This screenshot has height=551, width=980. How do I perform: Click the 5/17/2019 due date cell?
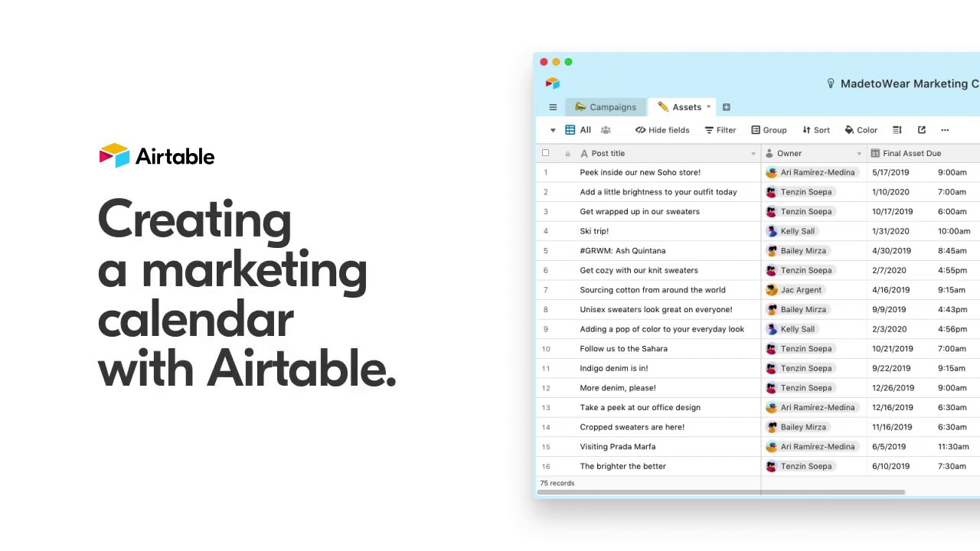(x=890, y=172)
